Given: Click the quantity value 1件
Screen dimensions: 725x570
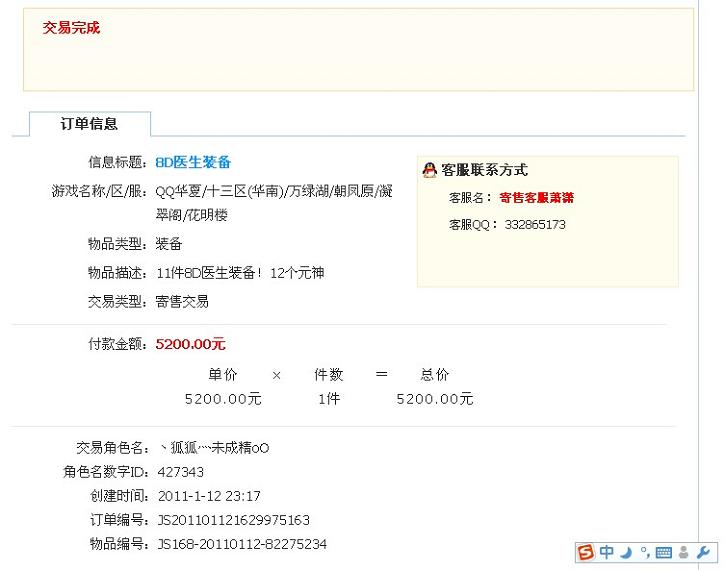Looking at the screenshot, I should click(x=329, y=398).
